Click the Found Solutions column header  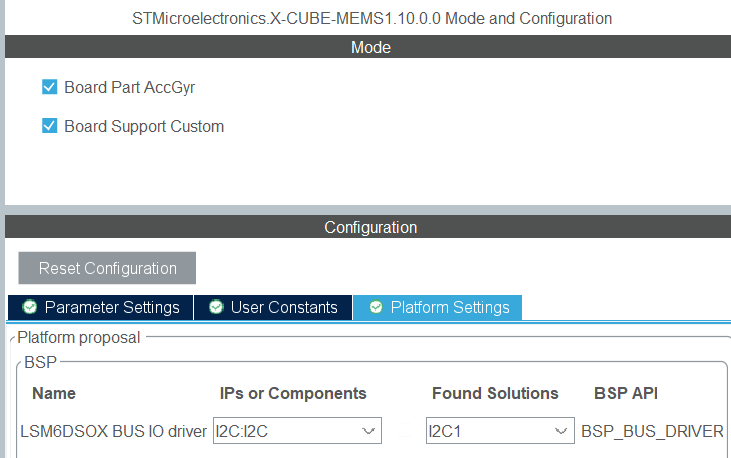495,393
